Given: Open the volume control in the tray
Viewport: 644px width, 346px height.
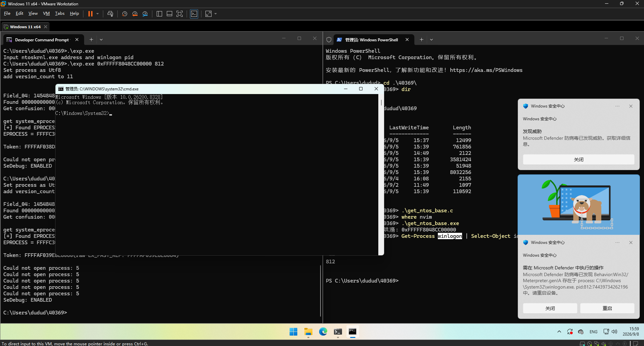Looking at the screenshot, I should [614, 332].
